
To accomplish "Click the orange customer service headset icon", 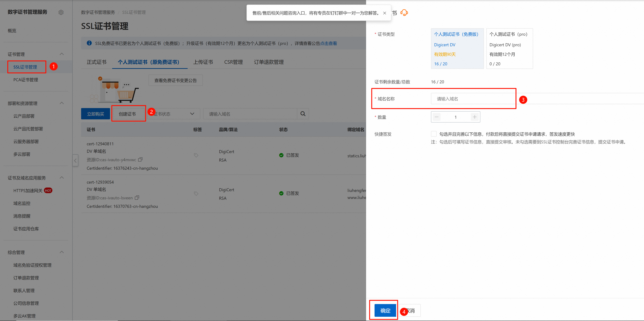I will (404, 13).
